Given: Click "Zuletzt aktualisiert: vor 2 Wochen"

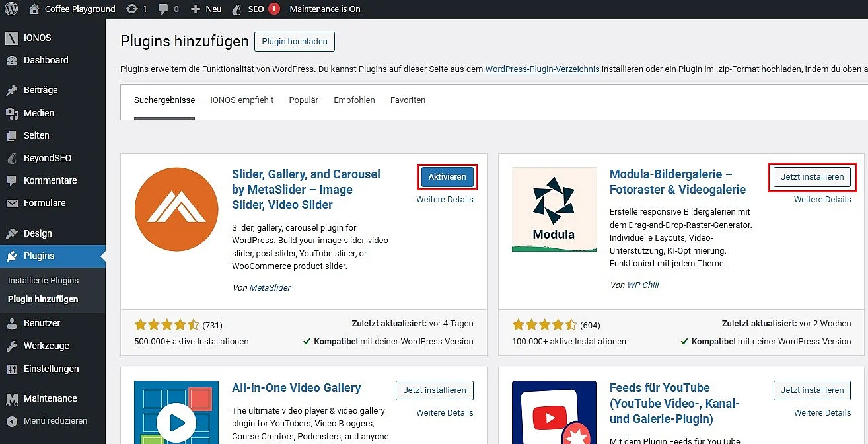Looking at the screenshot, I should [x=786, y=324].
